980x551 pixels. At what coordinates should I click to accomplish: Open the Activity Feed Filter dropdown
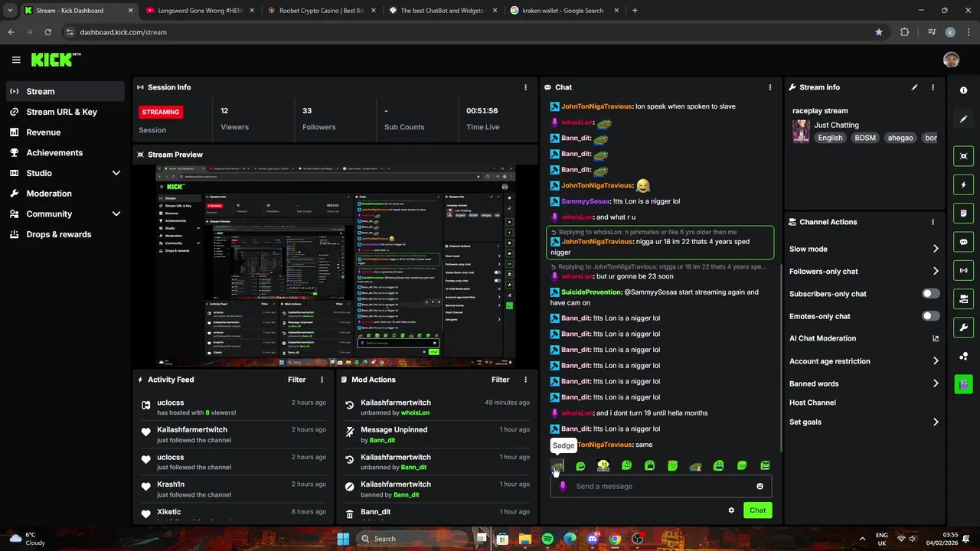tap(296, 380)
